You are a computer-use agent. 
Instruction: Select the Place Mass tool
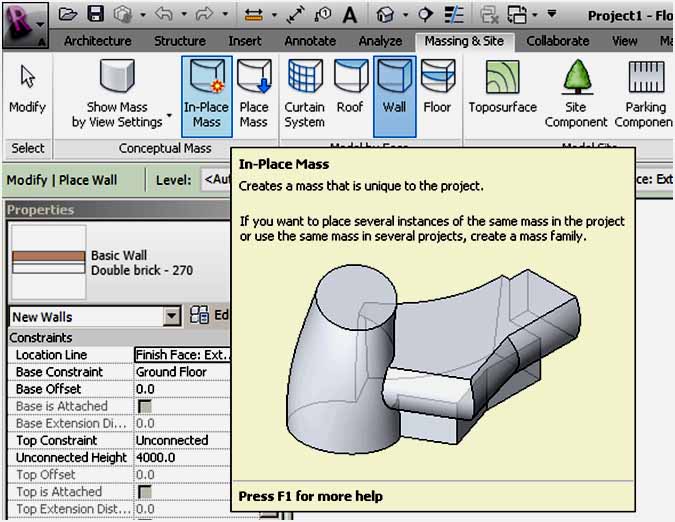[x=254, y=94]
